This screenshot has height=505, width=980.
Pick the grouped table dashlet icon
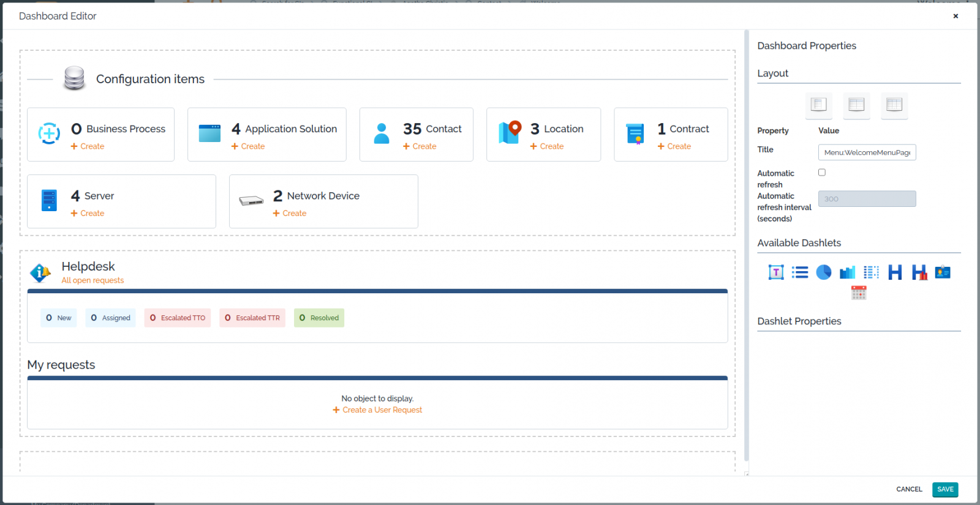click(871, 272)
